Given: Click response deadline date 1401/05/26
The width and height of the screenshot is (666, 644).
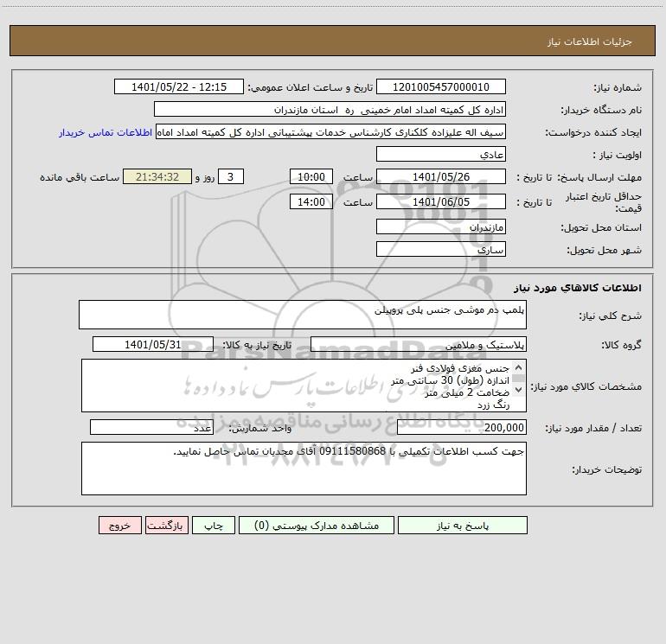Looking at the screenshot, I should click(x=441, y=176).
